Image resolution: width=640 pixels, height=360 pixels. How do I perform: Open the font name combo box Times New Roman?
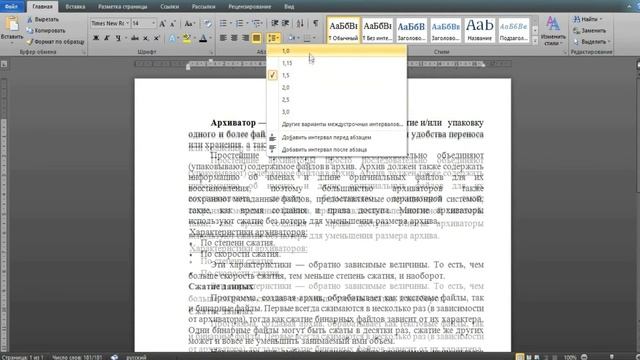pyautogui.click(x=110, y=23)
